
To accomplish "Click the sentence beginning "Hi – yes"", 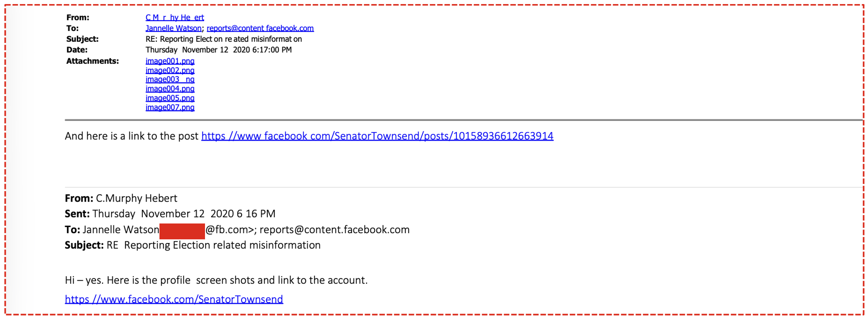I will (216, 280).
